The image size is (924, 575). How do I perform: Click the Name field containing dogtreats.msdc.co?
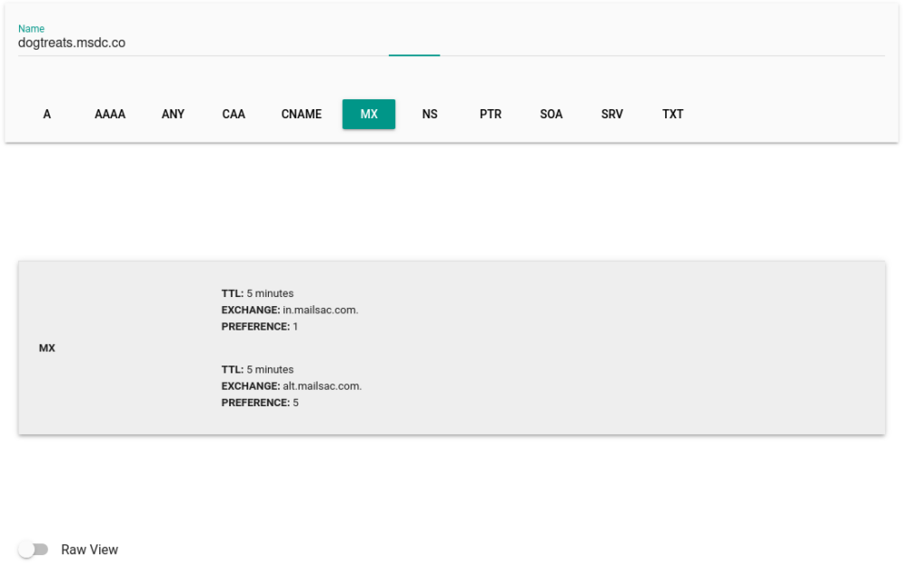click(451, 43)
